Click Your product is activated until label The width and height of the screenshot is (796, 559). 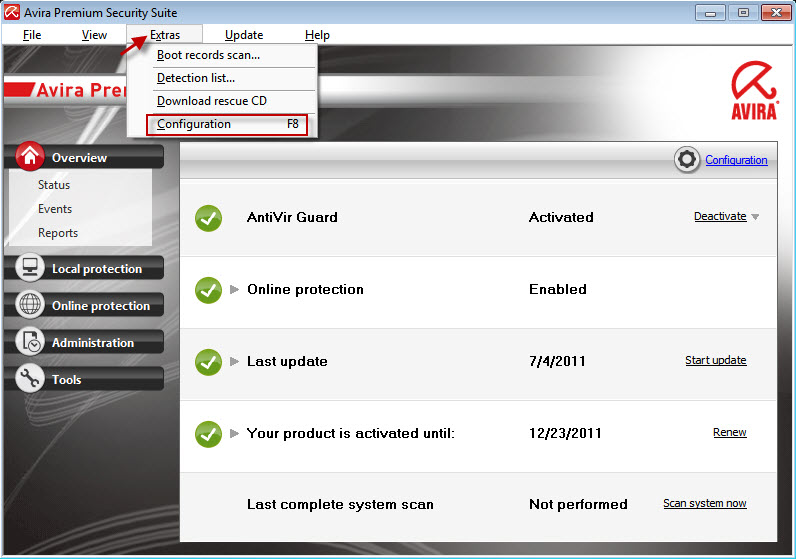coord(350,434)
